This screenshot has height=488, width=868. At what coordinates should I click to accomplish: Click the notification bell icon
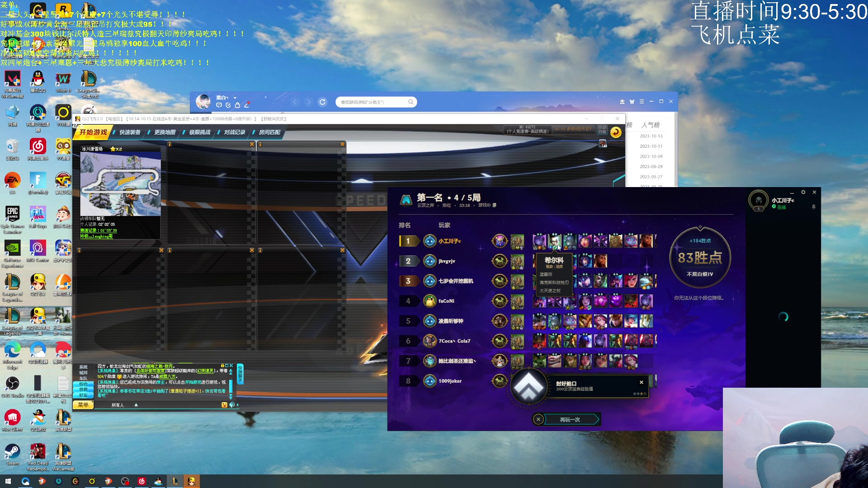click(x=813, y=207)
